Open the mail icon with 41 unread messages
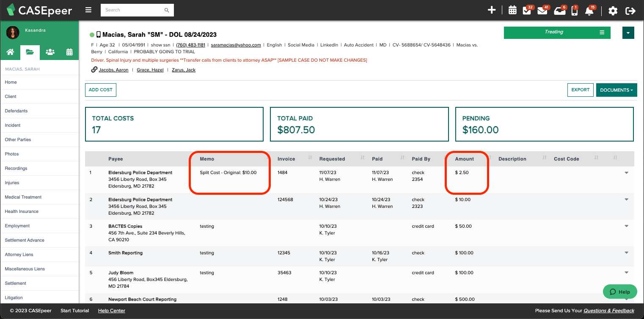The image size is (644, 319). [x=542, y=10]
